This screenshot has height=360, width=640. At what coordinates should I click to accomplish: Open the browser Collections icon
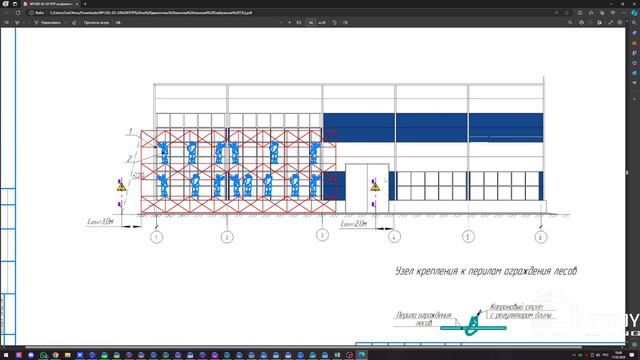tap(602, 13)
